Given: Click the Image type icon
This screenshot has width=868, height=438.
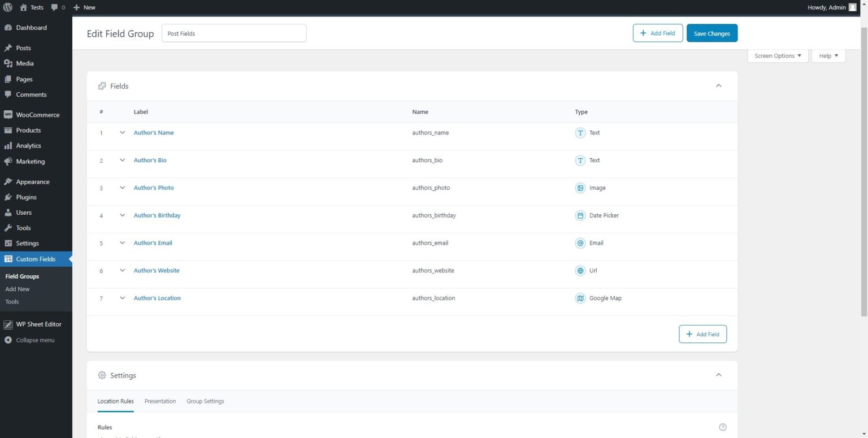Looking at the screenshot, I should click(580, 188).
